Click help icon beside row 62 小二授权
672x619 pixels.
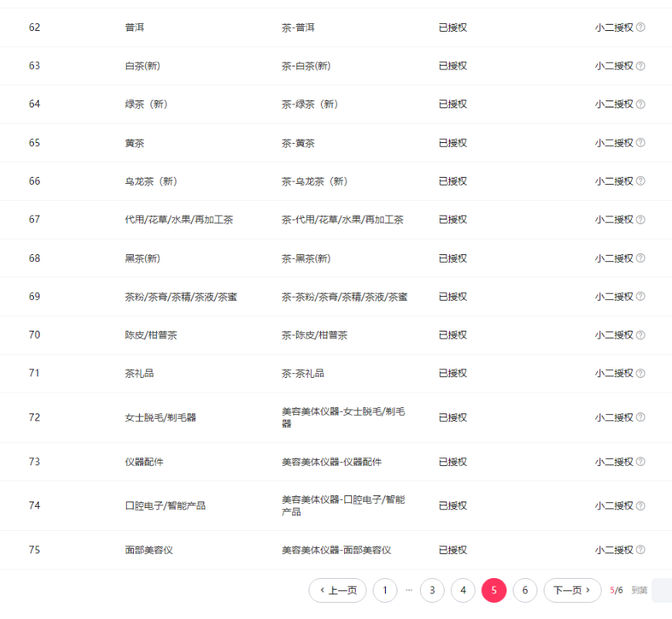pos(640,28)
